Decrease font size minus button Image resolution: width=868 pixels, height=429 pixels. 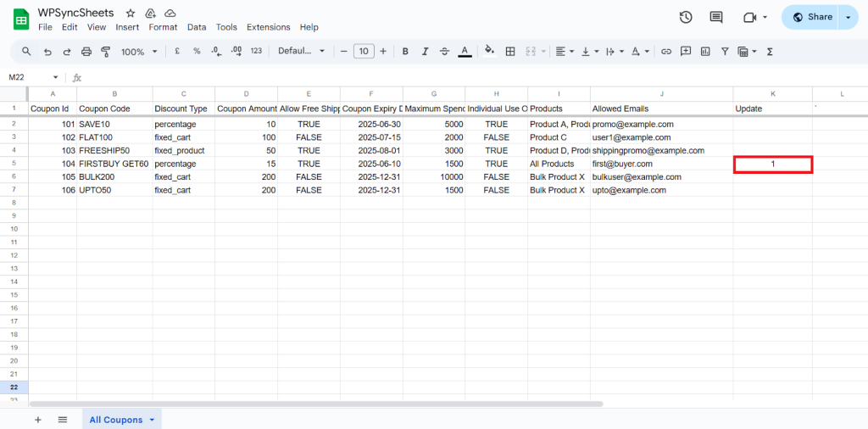[x=344, y=52]
